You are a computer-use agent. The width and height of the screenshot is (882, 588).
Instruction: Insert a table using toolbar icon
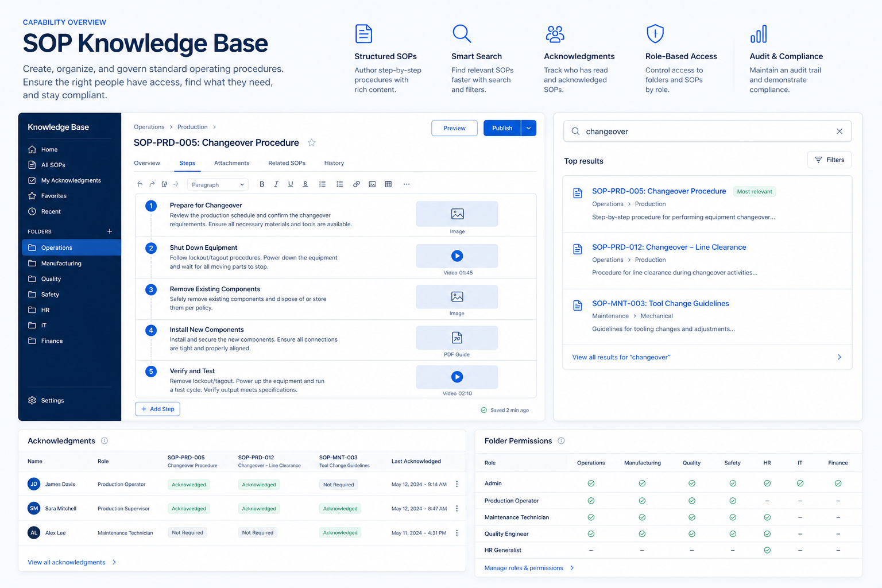pyautogui.click(x=388, y=184)
